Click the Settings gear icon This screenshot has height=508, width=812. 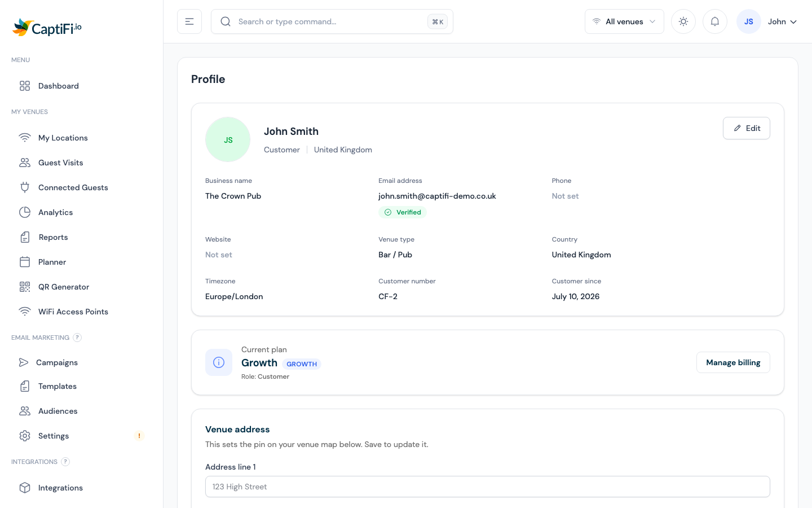point(25,436)
